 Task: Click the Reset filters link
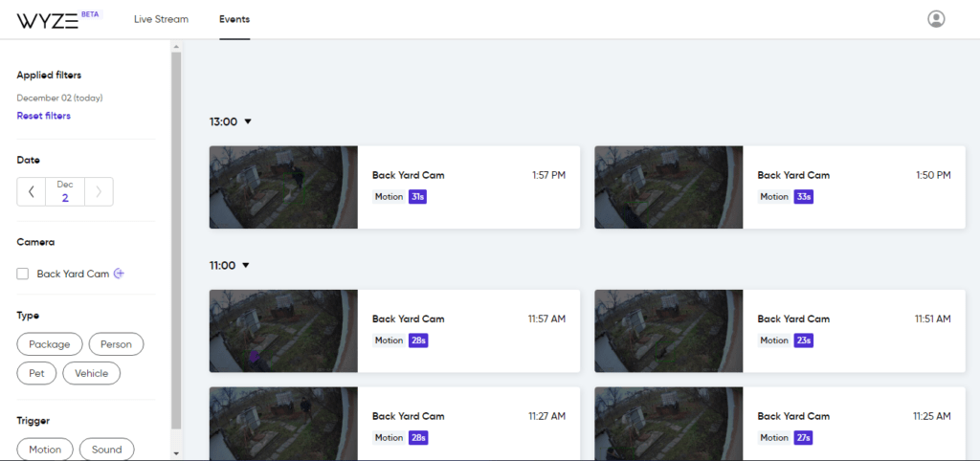coord(44,116)
